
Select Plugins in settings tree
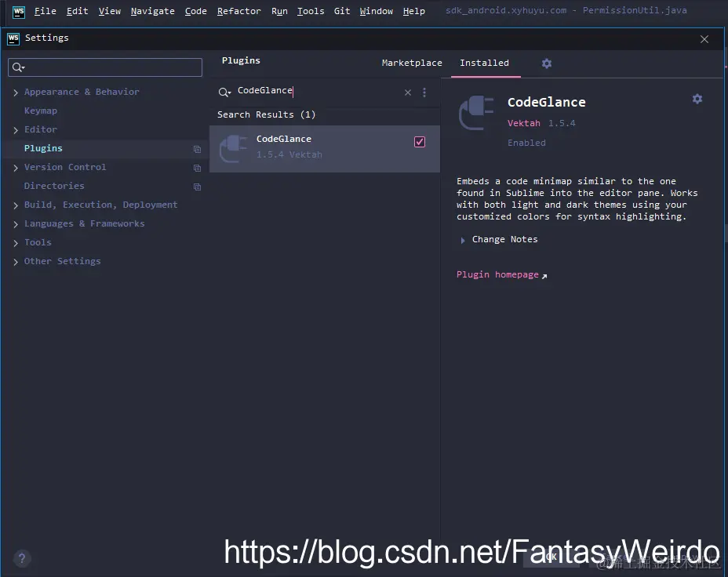pyautogui.click(x=43, y=148)
